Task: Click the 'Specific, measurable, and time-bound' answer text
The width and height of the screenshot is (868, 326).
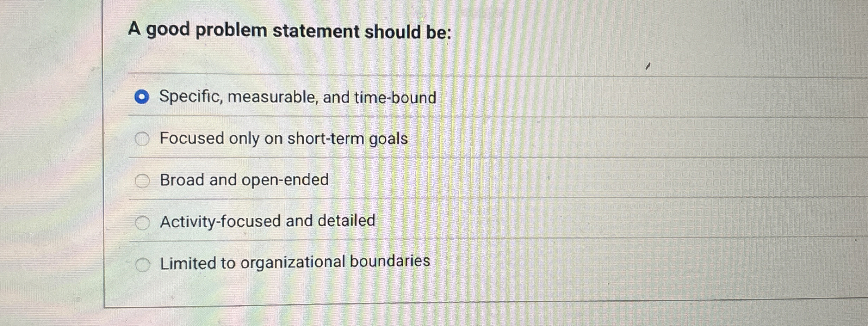Action: [x=298, y=98]
